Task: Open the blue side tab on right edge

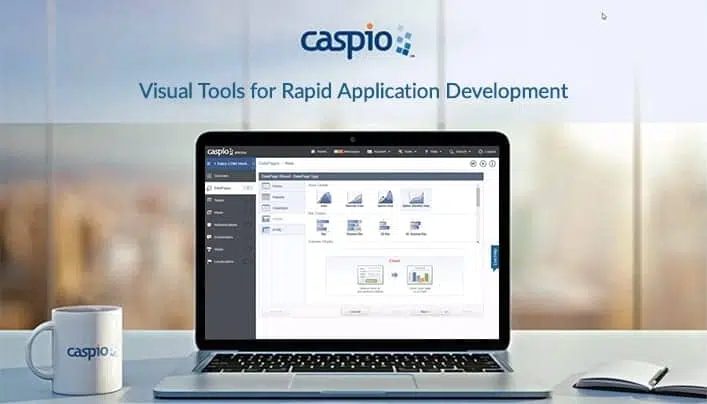Action: pos(494,256)
